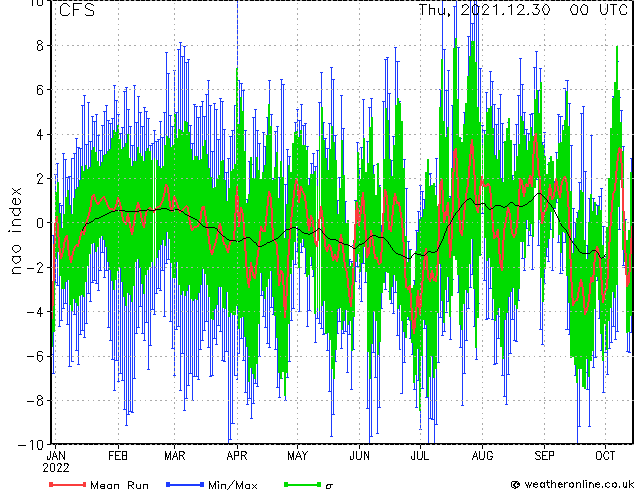Click the 'Mean Run' legend text
The width and height of the screenshot is (634, 490).
[119, 485]
